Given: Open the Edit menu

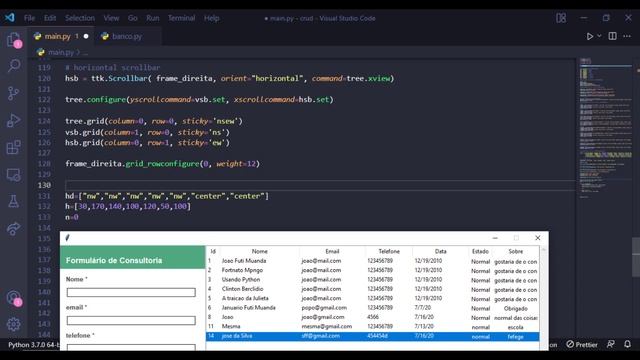Looking at the screenshot, I should (x=50, y=18).
